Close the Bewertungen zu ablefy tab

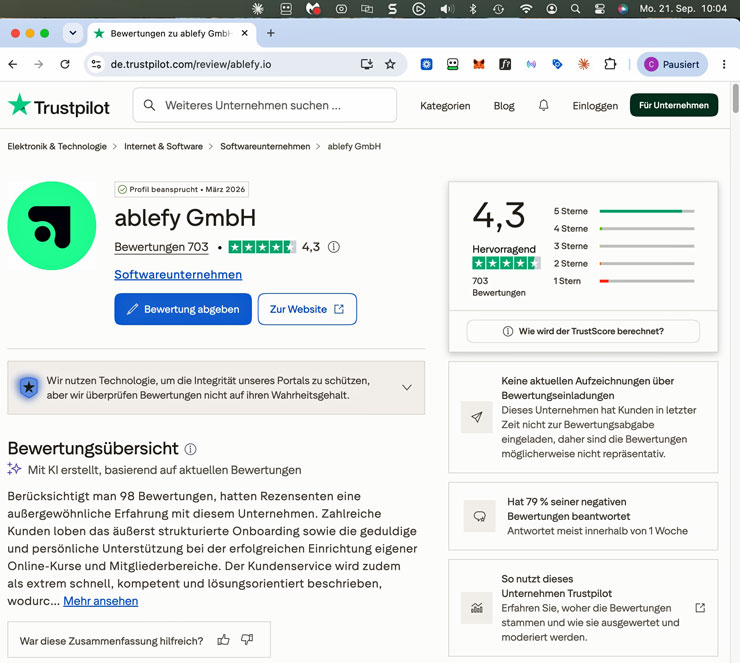(x=244, y=33)
